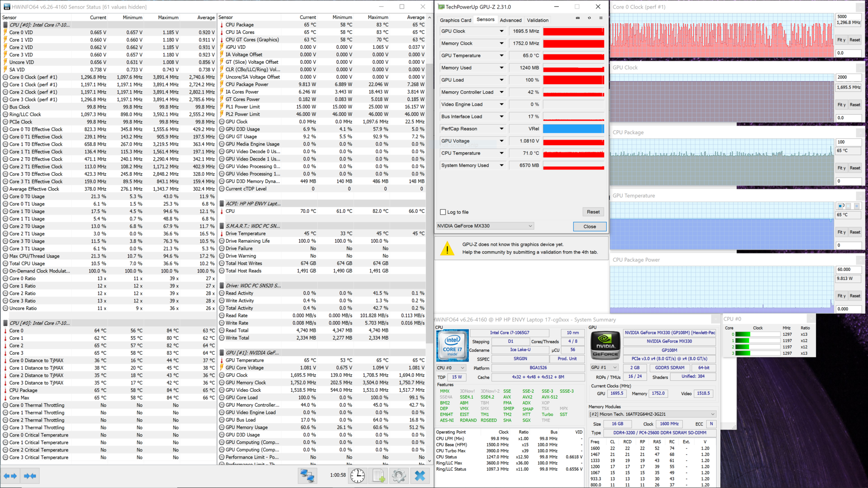Switch to the Advanced tab
The image size is (868, 488).
click(x=510, y=20)
